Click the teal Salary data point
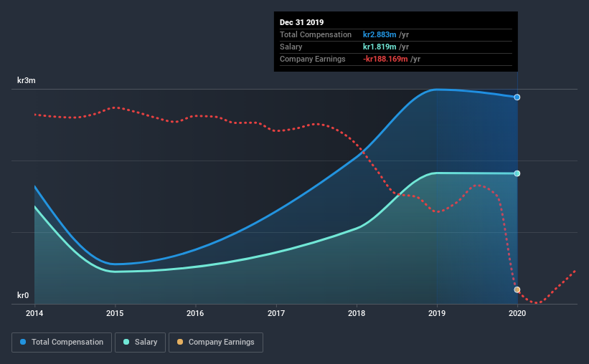The image size is (589, 364). 517,173
